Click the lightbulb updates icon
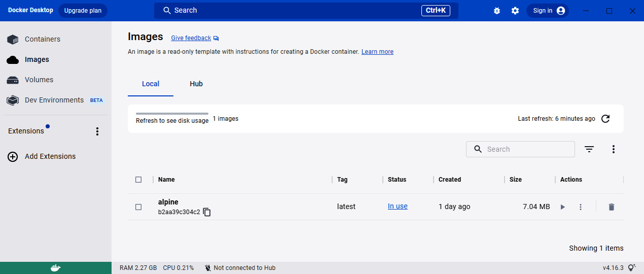Image resolution: width=644 pixels, height=274 pixels. [x=632, y=268]
